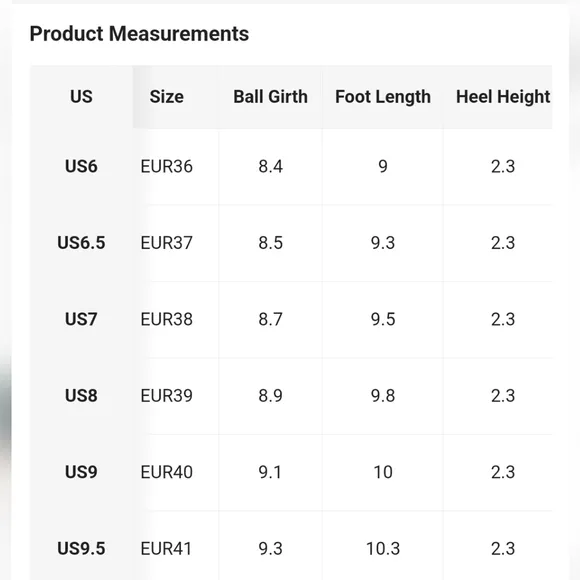Select ball girth value 9.1
580x580 pixels.
270,472
